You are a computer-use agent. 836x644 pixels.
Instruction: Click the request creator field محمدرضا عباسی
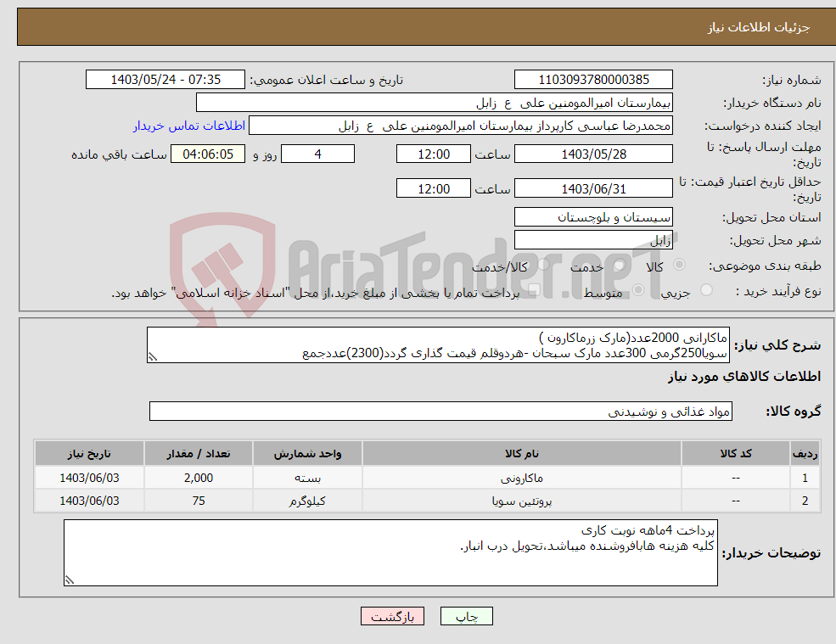461,126
